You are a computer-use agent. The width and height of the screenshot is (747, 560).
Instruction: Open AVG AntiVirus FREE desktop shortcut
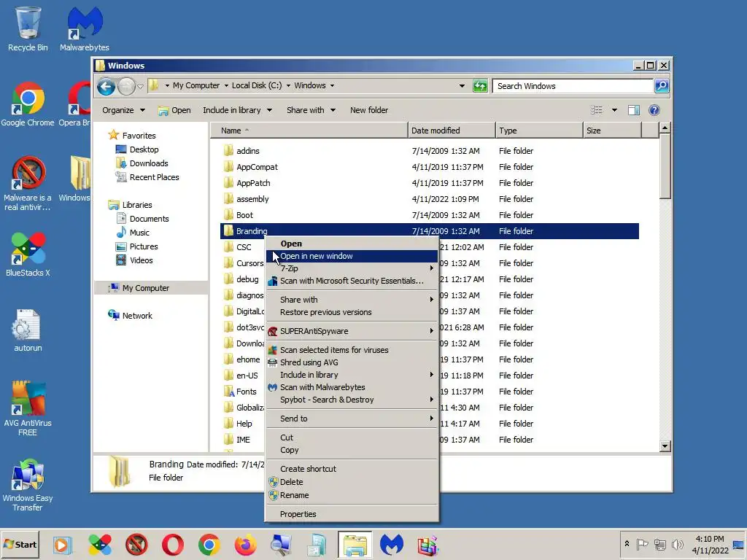click(x=28, y=408)
